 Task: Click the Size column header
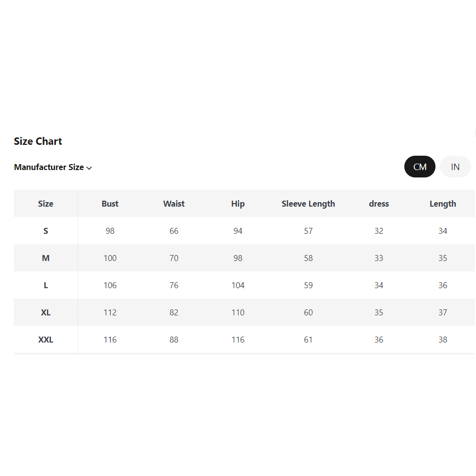tap(45, 204)
